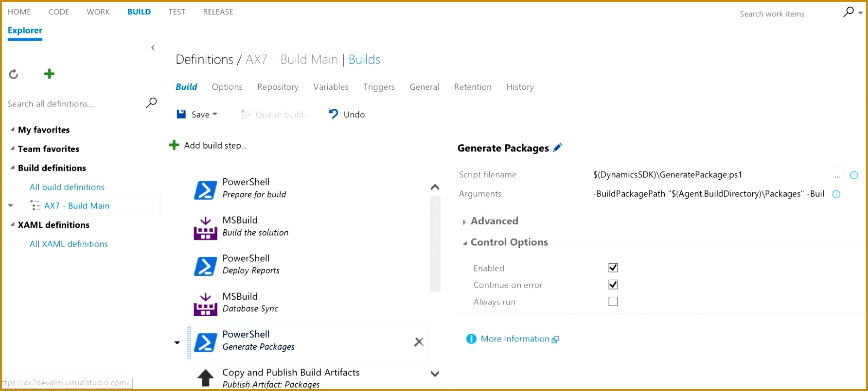This screenshot has width=868, height=391.
Task: Select the Publish Build Artifacts arrow icon
Action: 205,378
